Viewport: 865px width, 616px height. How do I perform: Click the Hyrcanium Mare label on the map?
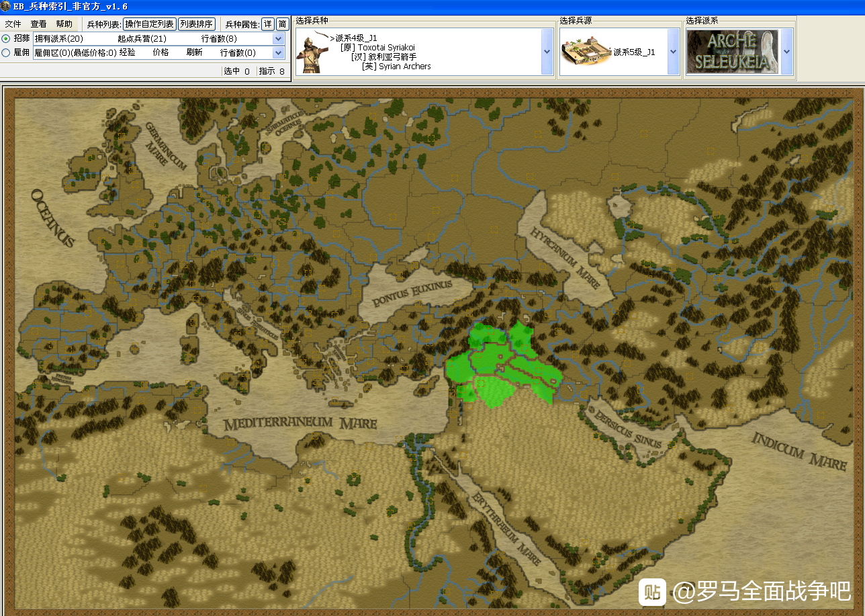[564, 257]
